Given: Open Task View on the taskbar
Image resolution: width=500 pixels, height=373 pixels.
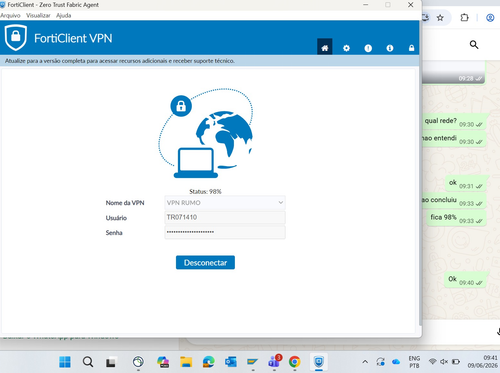Looking at the screenshot, I should 111,362.
